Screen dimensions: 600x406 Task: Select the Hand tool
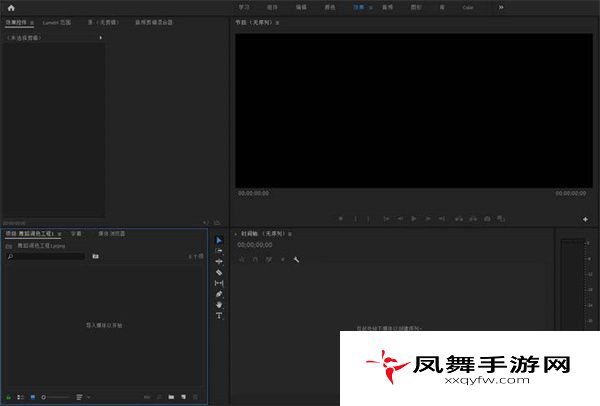point(219,305)
